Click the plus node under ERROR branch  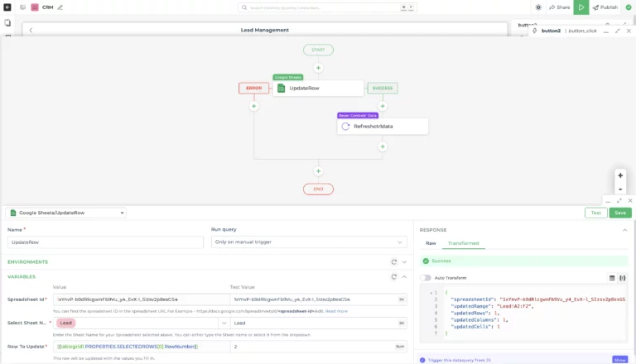pyautogui.click(x=254, y=106)
